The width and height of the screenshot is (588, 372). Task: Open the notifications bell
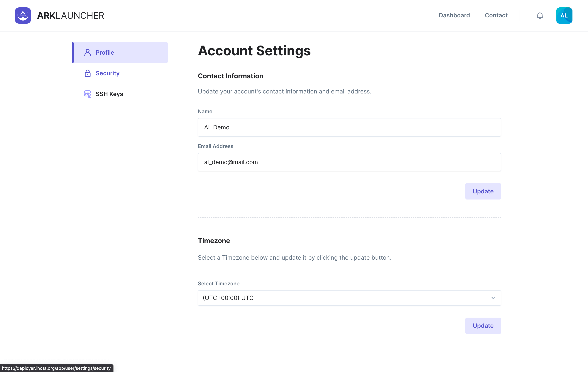click(x=540, y=16)
